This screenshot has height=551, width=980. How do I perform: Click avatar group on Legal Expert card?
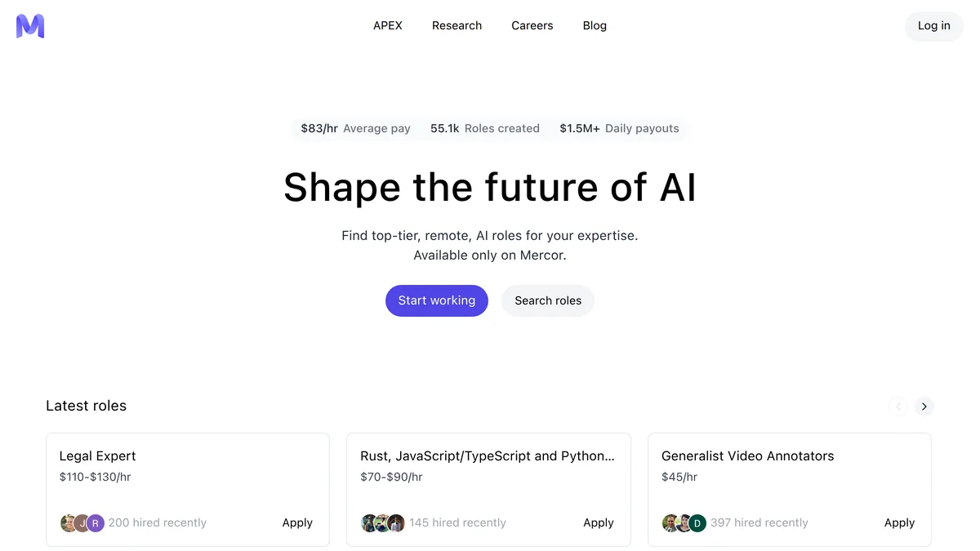(82, 523)
